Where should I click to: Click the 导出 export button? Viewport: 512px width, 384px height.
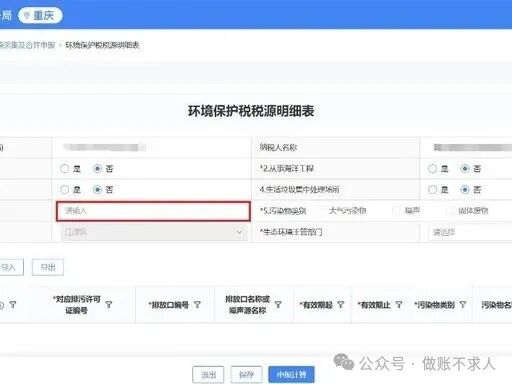click(48, 267)
